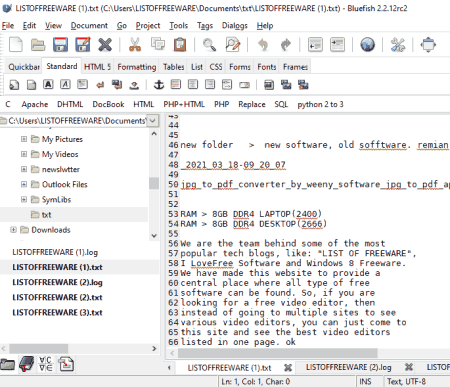450x387 pixels.
Task: Insert anchor using the anchor icon
Action: 159,85
